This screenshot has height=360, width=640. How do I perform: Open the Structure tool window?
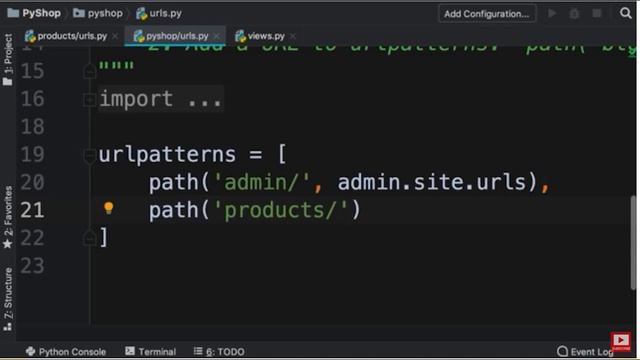pos(8,299)
